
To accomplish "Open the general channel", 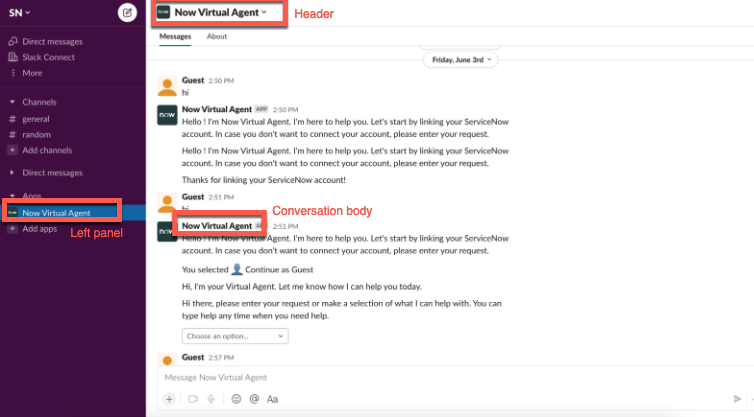I will point(36,119).
